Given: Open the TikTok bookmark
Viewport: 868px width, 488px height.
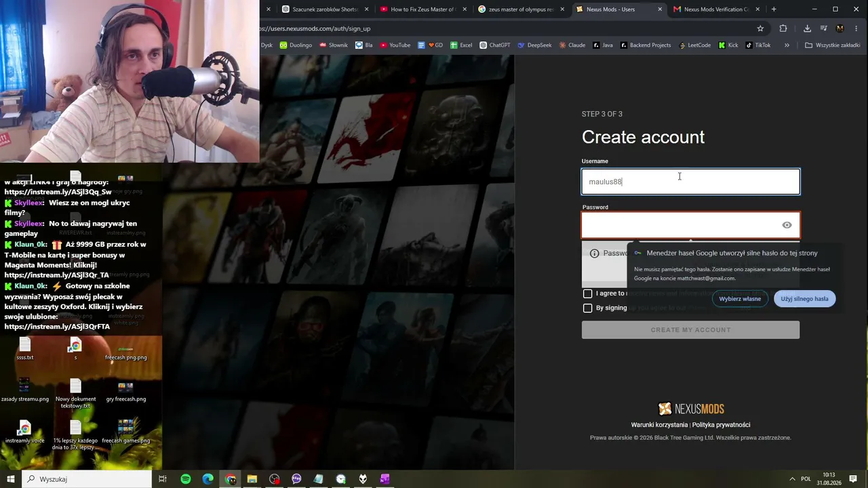Looking at the screenshot, I should point(758,45).
